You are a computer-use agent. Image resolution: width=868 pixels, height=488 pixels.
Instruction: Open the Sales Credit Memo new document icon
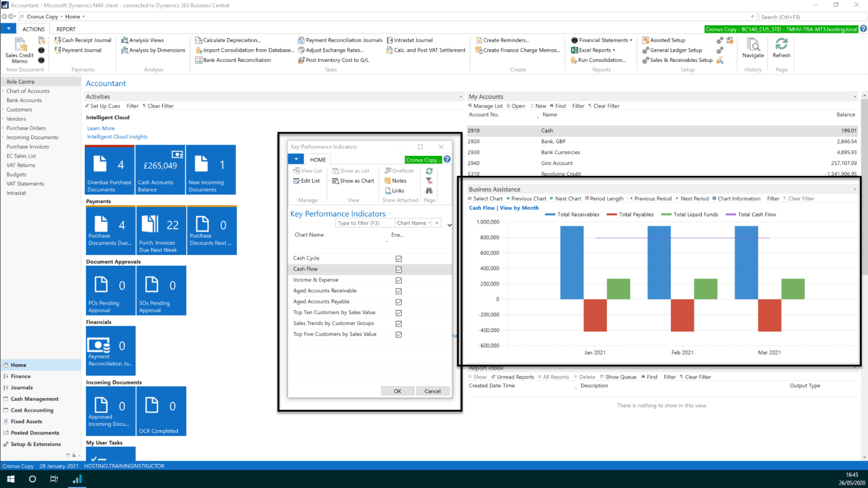coord(19,50)
